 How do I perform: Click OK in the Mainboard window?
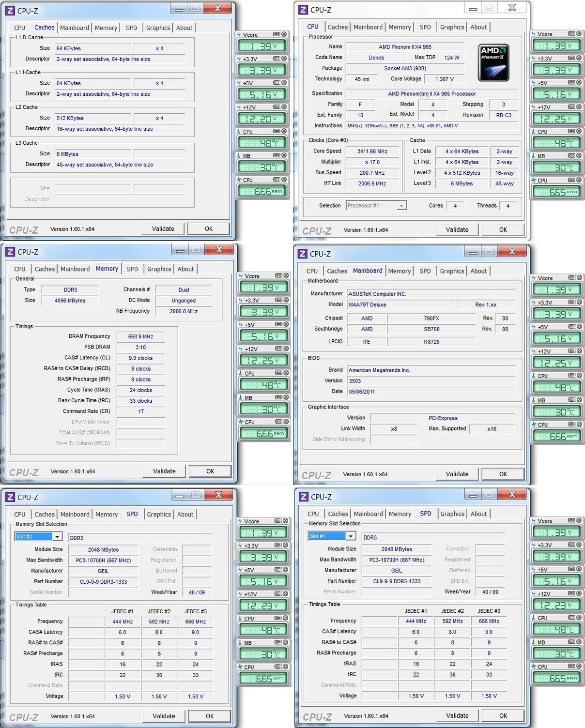coord(503,474)
